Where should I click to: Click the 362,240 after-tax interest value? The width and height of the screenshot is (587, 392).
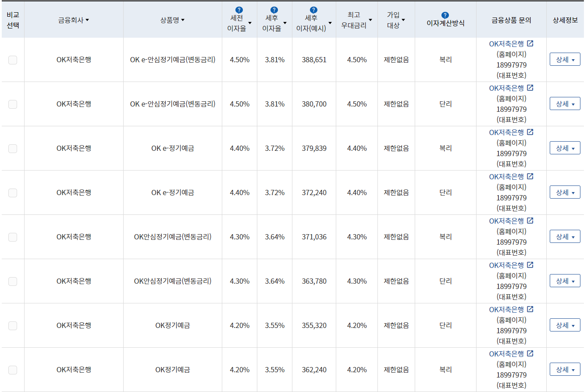pyautogui.click(x=314, y=370)
